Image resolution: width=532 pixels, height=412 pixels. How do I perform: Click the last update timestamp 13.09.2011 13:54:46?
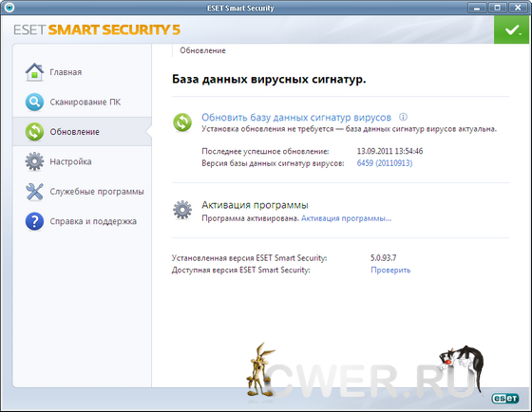pyautogui.click(x=389, y=151)
